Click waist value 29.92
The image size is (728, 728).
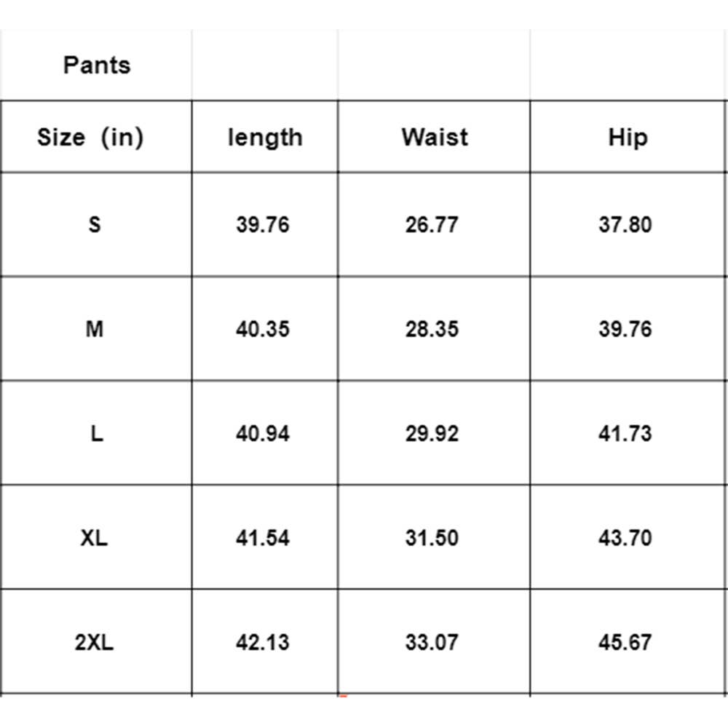pyautogui.click(x=432, y=433)
